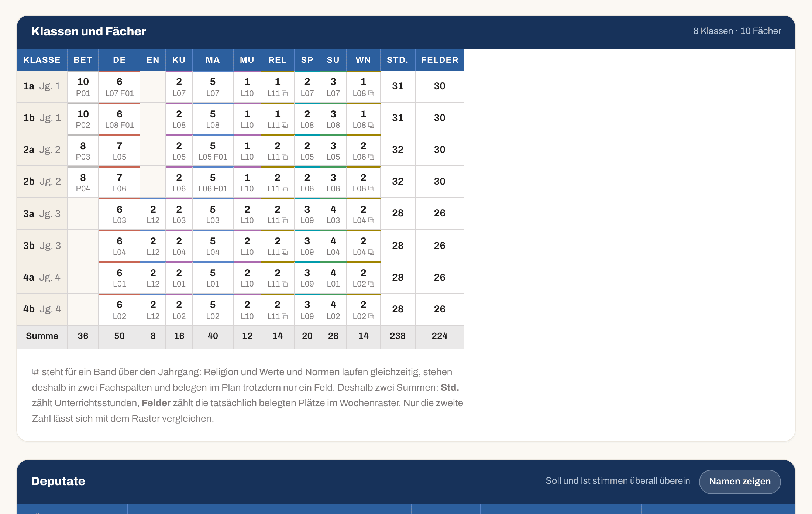
Task: Select the KLASSE column header
Action: pos(42,60)
